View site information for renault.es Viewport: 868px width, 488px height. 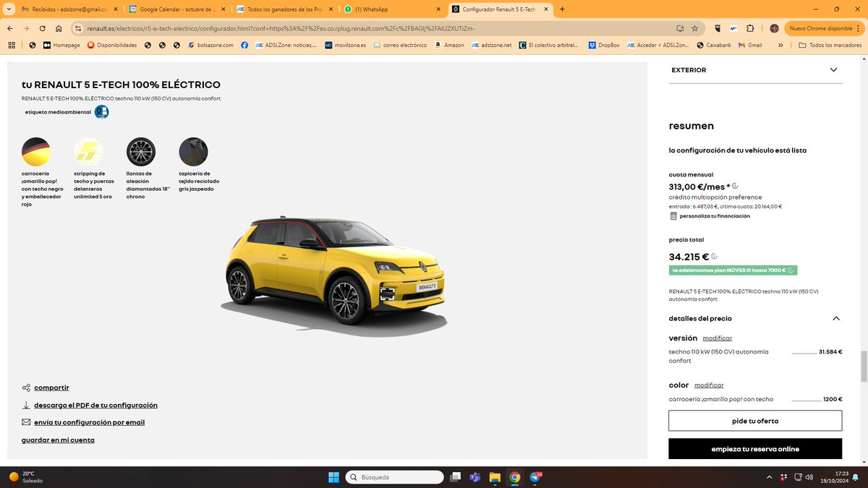tap(78, 28)
